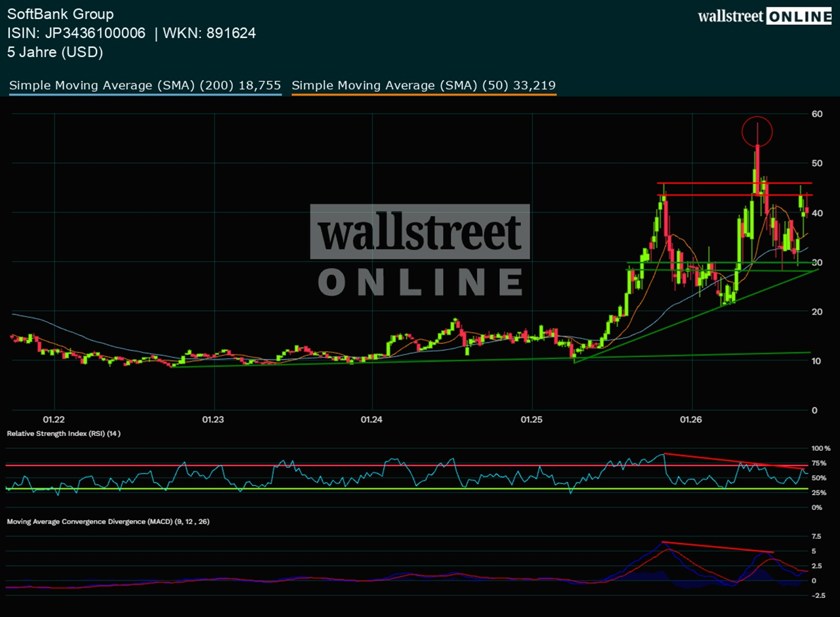The height and width of the screenshot is (617, 840).
Task: Click the red circle marking the price peak
Action: pos(757,131)
